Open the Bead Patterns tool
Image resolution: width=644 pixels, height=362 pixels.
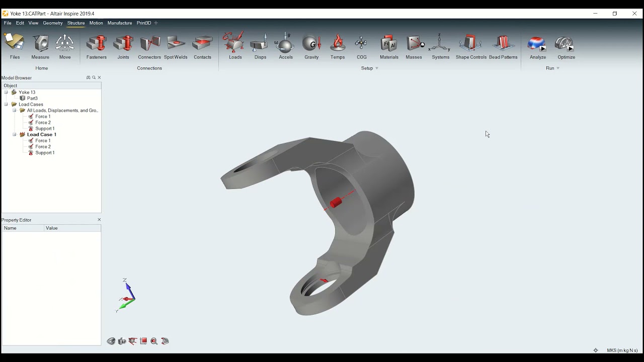[x=503, y=46]
